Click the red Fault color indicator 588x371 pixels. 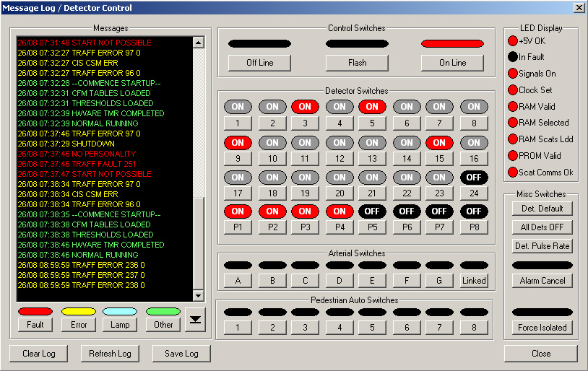[35, 311]
